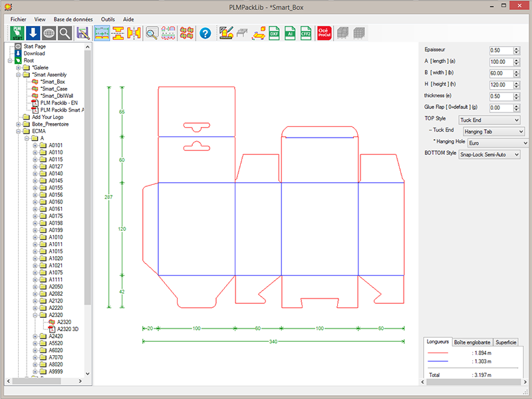
Task: Open the Base de données menu
Action: click(73, 19)
